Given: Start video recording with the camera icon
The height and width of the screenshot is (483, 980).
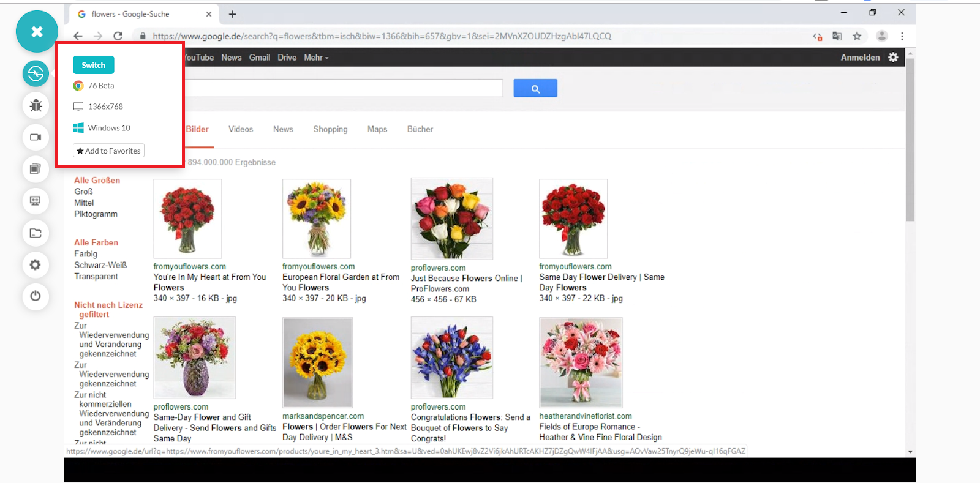Looking at the screenshot, I should [x=36, y=137].
